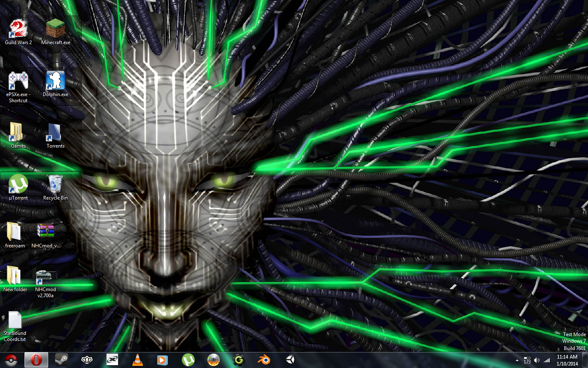
Task: Open Blender from the taskbar
Action: pyautogui.click(x=264, y=360)
